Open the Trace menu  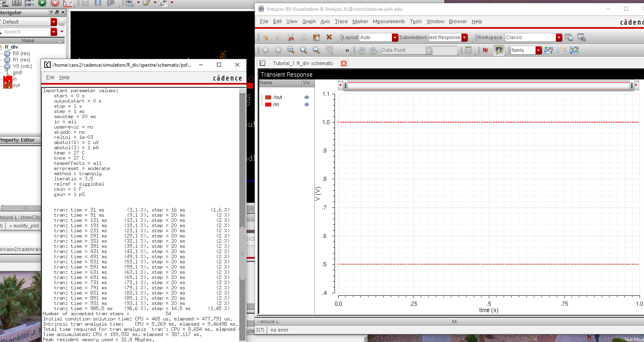click(x=341, y=22)
